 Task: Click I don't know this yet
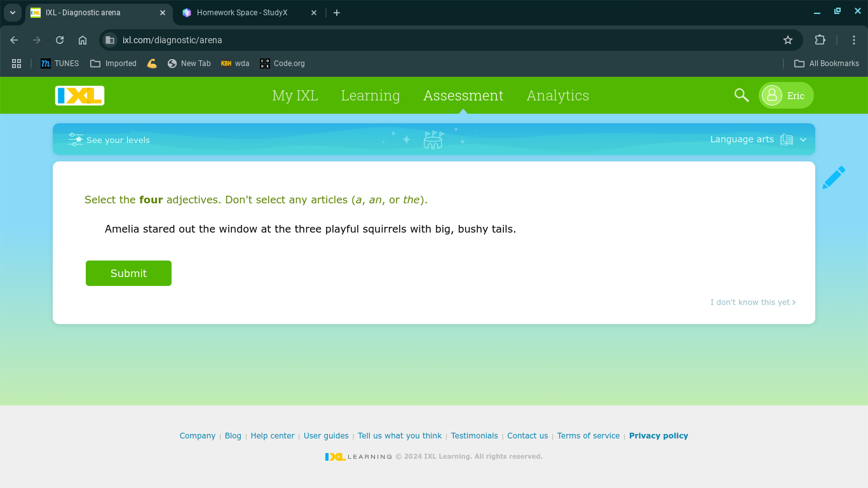click(753, 302)
